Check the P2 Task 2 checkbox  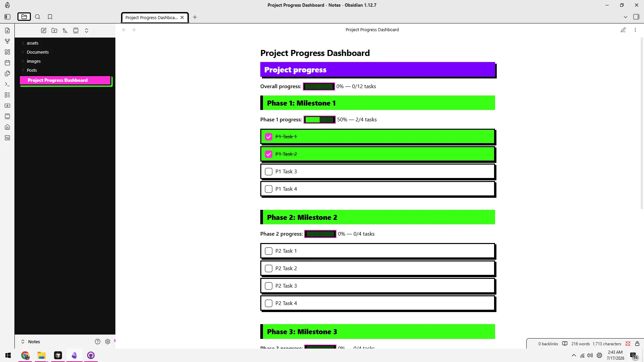(x=269, y=268)
